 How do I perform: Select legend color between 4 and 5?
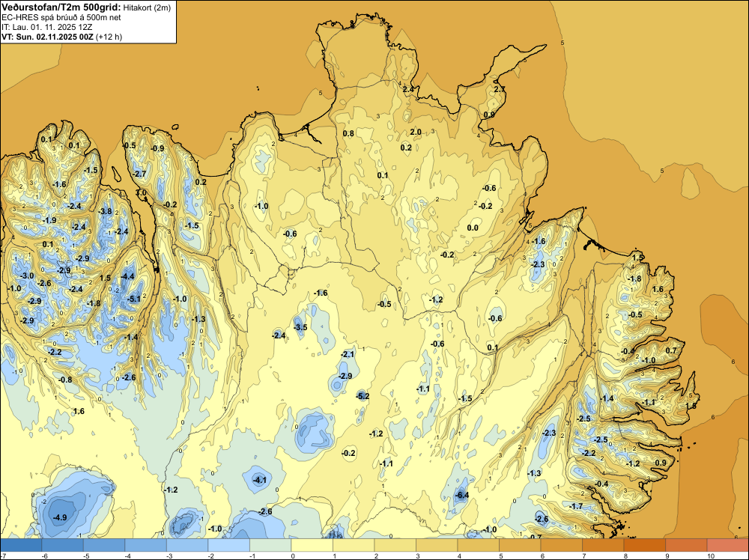pyautogui.click(x=478, y=545)
